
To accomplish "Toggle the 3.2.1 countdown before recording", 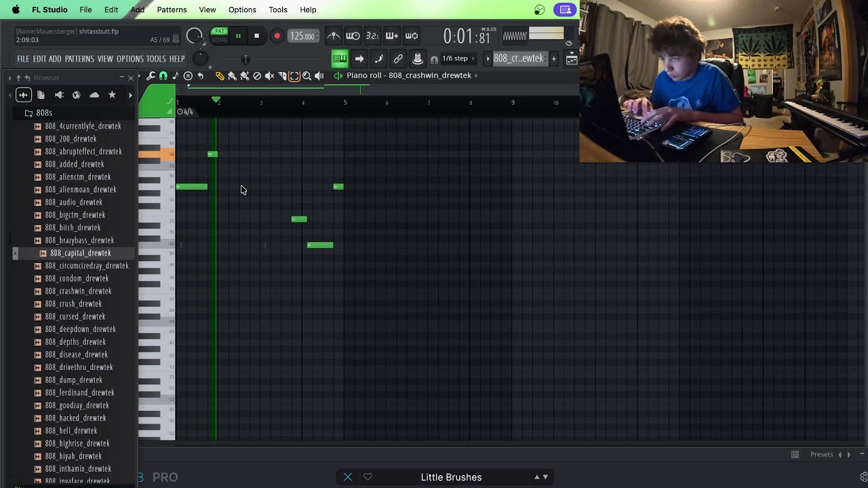I will point(372,36).
